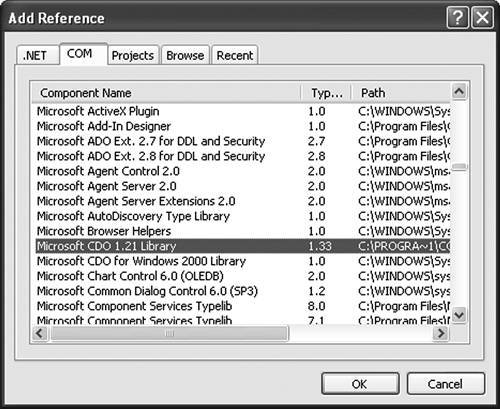Confirm with the OK button
Screen dimensions: 500x409
pyautogui.click(x=360, y=384)
